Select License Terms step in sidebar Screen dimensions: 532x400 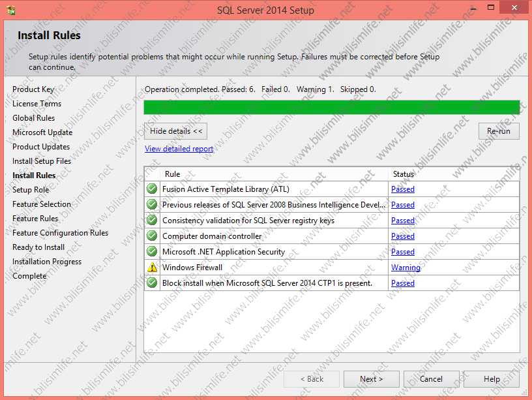click(x=37, y=104)
